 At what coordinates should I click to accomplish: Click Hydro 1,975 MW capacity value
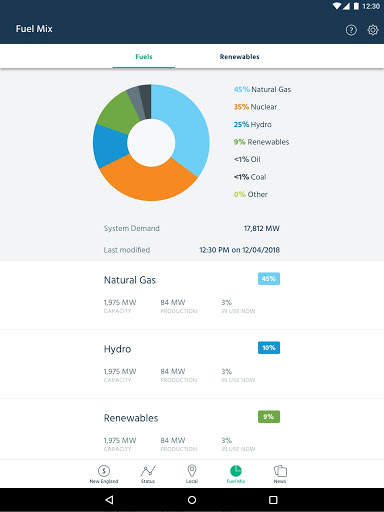click(120, 371)
